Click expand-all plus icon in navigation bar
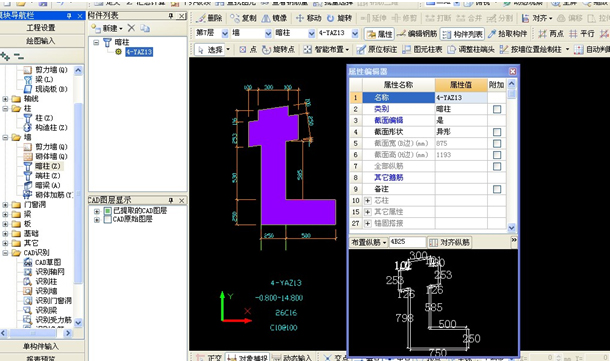This screenshot has width=610, height=362. pyautogui.click(x=5, y=56)
